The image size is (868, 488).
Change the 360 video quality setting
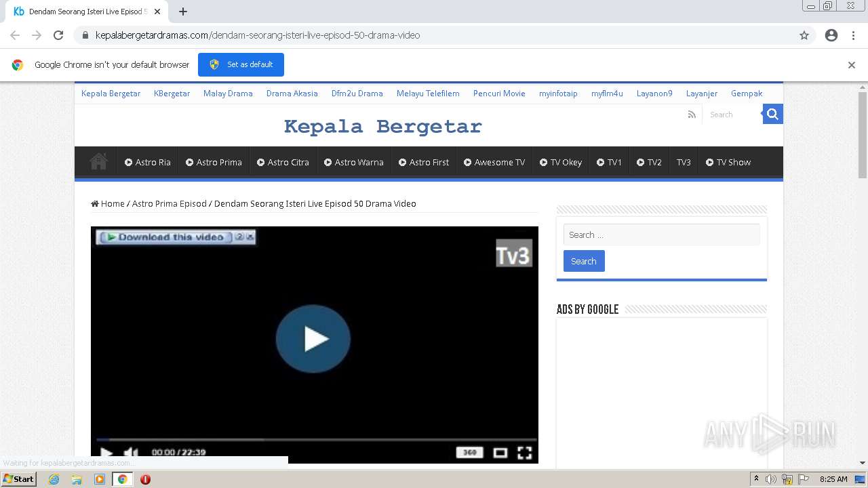coord(469,452)
